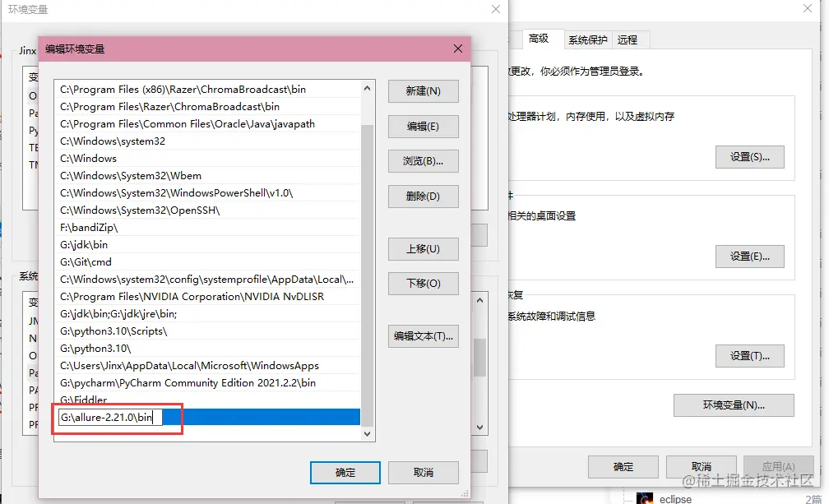This screenshot has height=504, width=829.
Task: Select the G:\python3.10\Scripts\ entry
Action: [207, 331]
